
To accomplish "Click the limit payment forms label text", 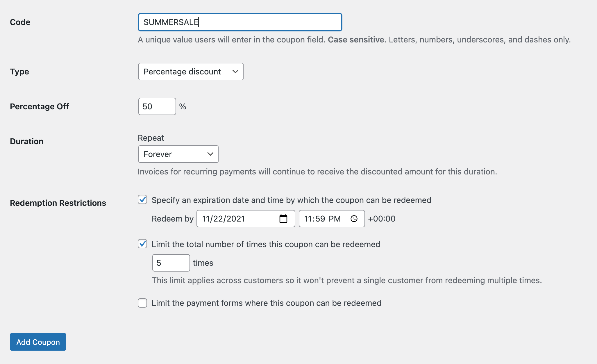I will click(x=266, y=303).
